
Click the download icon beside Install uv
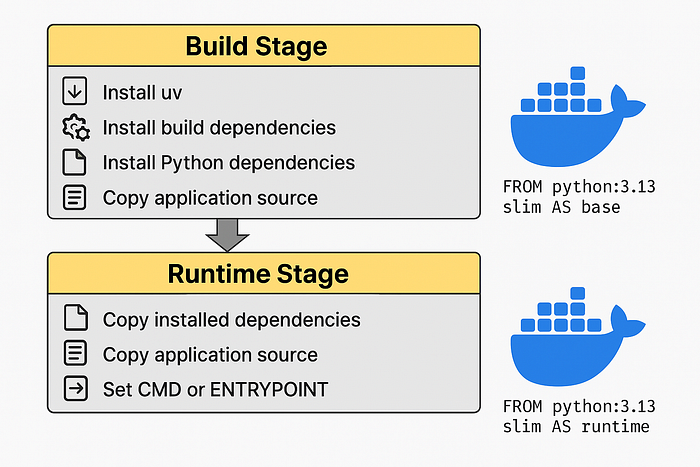click(75, 91)
